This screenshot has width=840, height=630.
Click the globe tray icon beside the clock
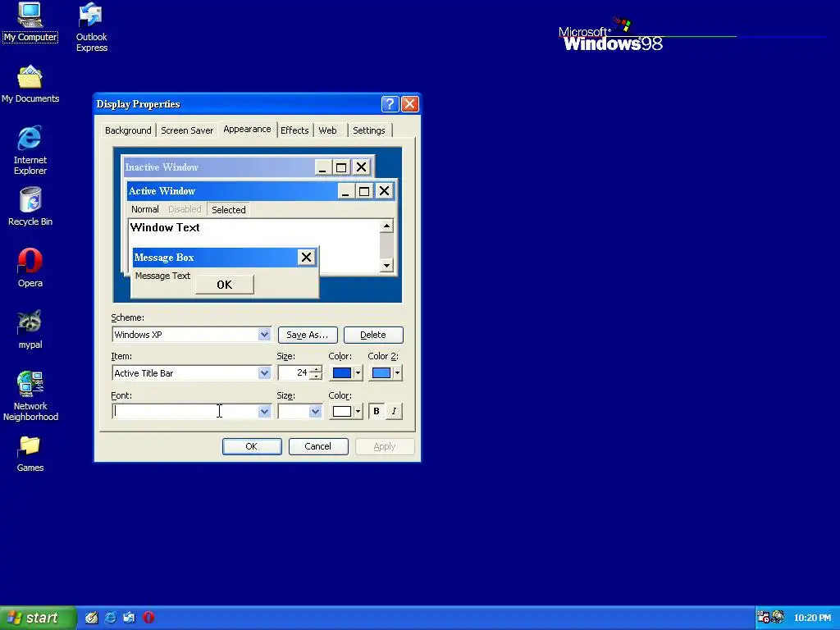click(x=778, y=617)
